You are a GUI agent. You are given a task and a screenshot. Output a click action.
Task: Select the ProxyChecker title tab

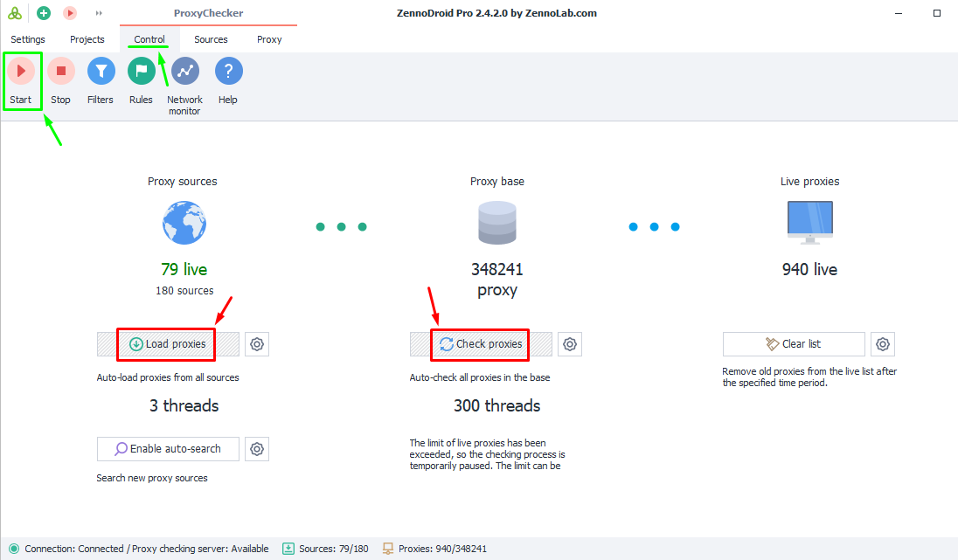[x=209, y=13]
